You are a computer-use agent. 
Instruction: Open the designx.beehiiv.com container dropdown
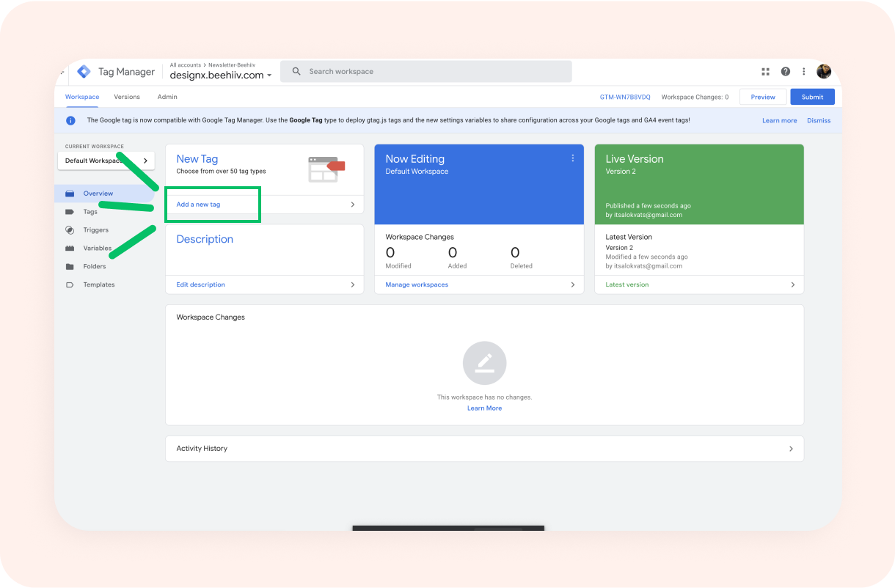[x=221, y=75]
